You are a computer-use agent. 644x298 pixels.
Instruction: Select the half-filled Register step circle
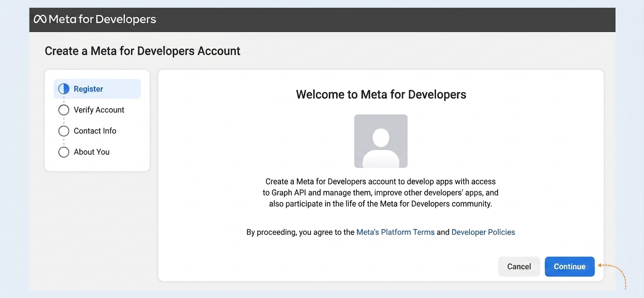point(64,89)
